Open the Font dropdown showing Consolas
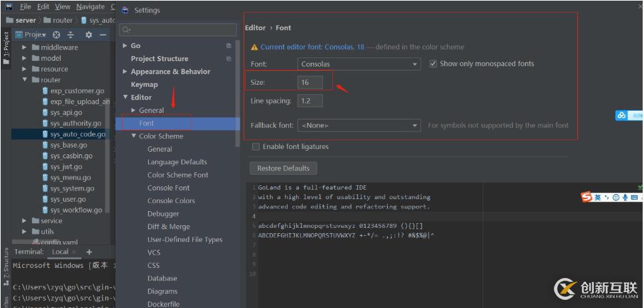This screenshot has height=308, width=644. (x=360, y=64)
